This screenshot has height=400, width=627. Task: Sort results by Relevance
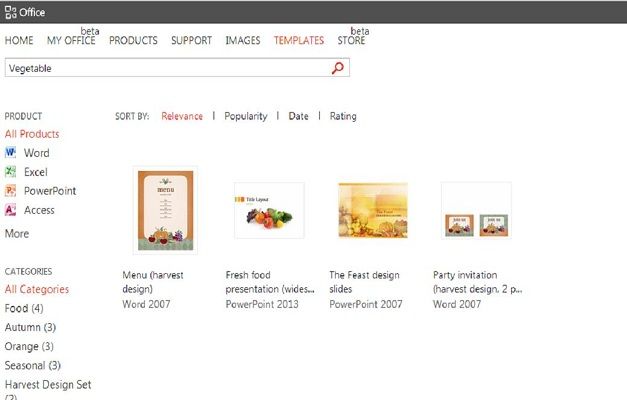click(x=182, y=116)
